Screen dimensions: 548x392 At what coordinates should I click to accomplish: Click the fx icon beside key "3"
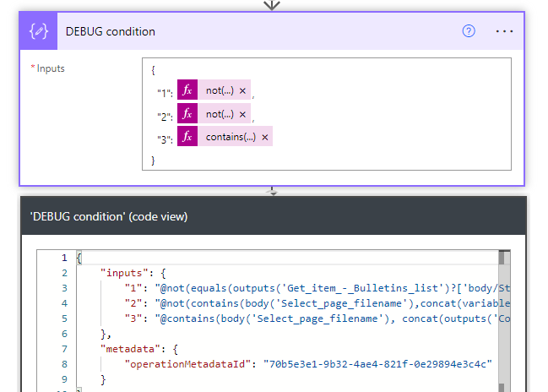pyautogui.click(x=187, y=137)
